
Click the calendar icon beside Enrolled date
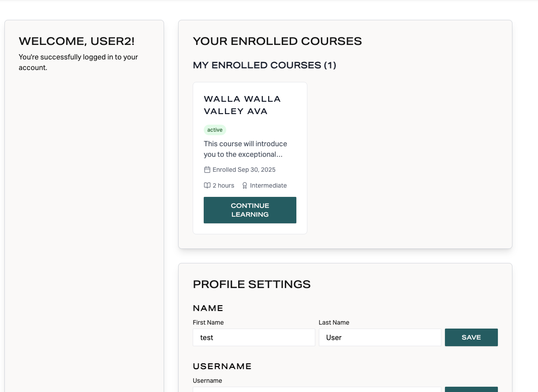207,170
